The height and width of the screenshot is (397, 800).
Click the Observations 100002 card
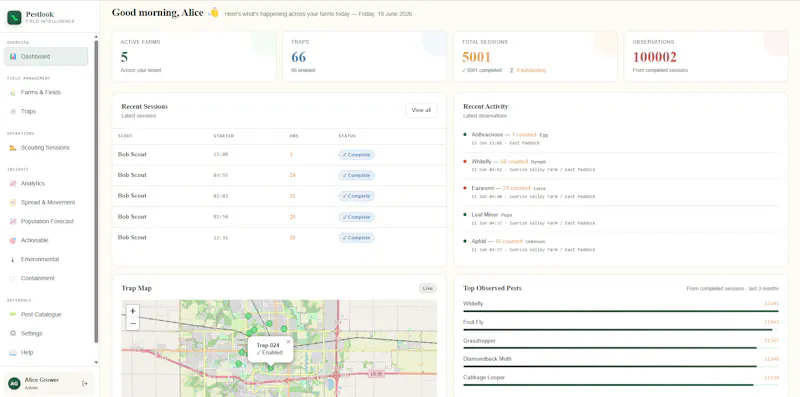(706, 56)
